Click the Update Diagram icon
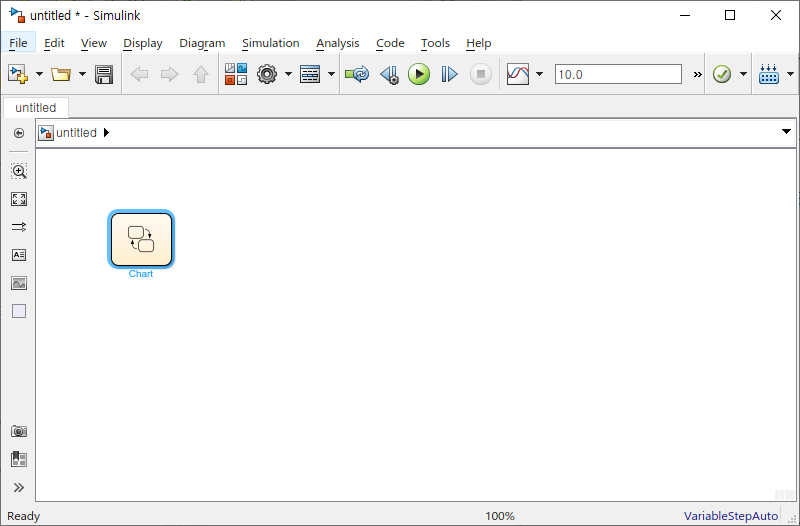Image resolution: width=800 pixels, height=526 pixels. (x=357, y=74)
